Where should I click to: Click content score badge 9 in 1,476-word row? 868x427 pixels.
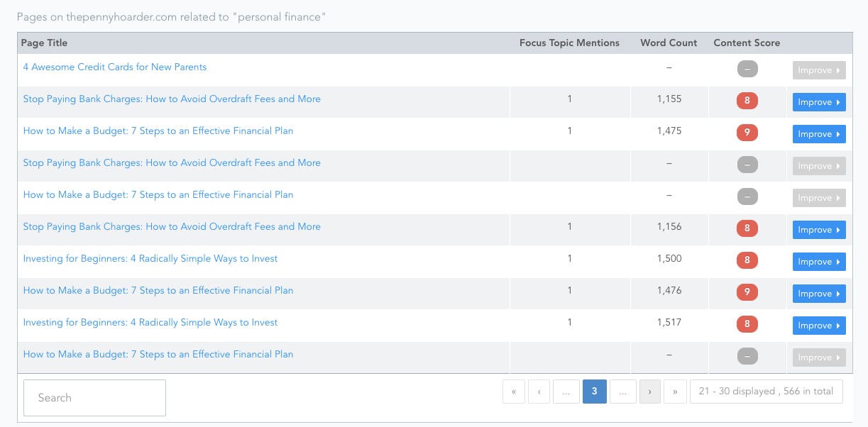747,292
